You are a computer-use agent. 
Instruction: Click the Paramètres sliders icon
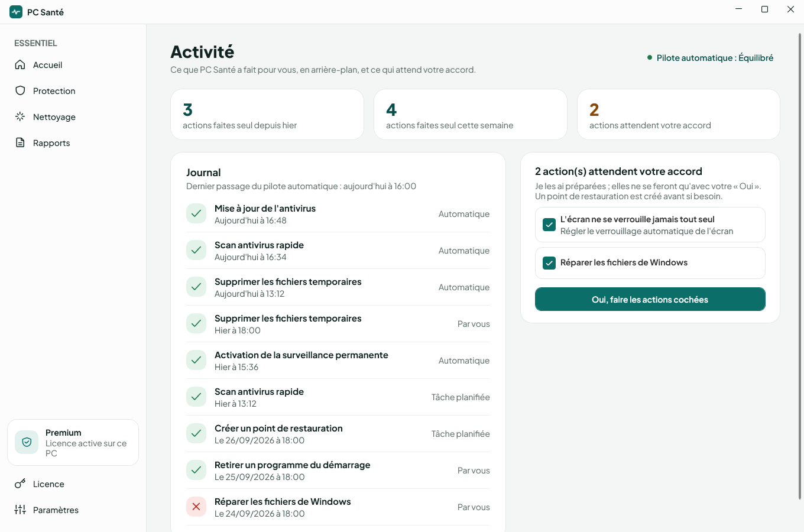point(20,510)
